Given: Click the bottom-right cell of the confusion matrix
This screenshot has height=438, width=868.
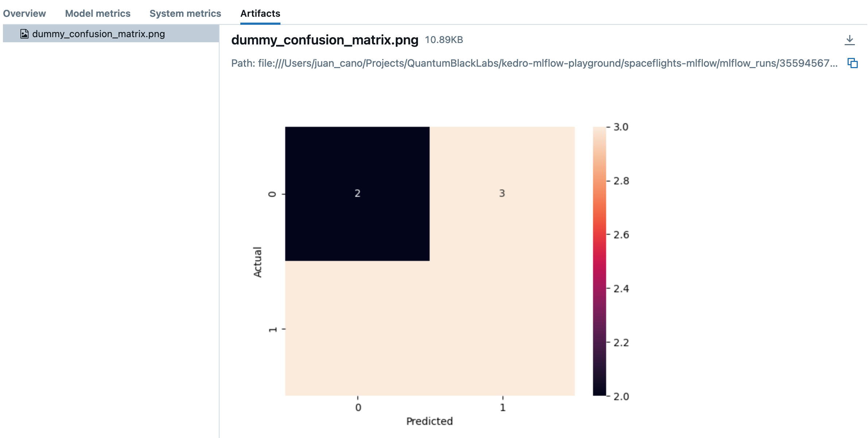Looking at the screenshot, I should (x=502, y=328).
